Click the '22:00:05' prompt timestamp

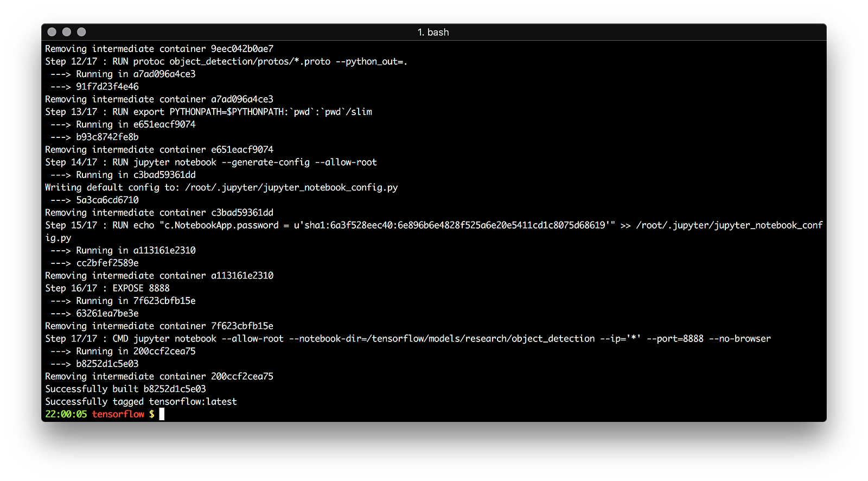66,414
